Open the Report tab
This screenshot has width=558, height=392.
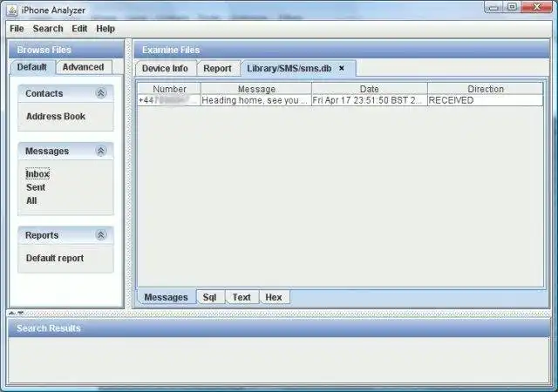point(217,68)
